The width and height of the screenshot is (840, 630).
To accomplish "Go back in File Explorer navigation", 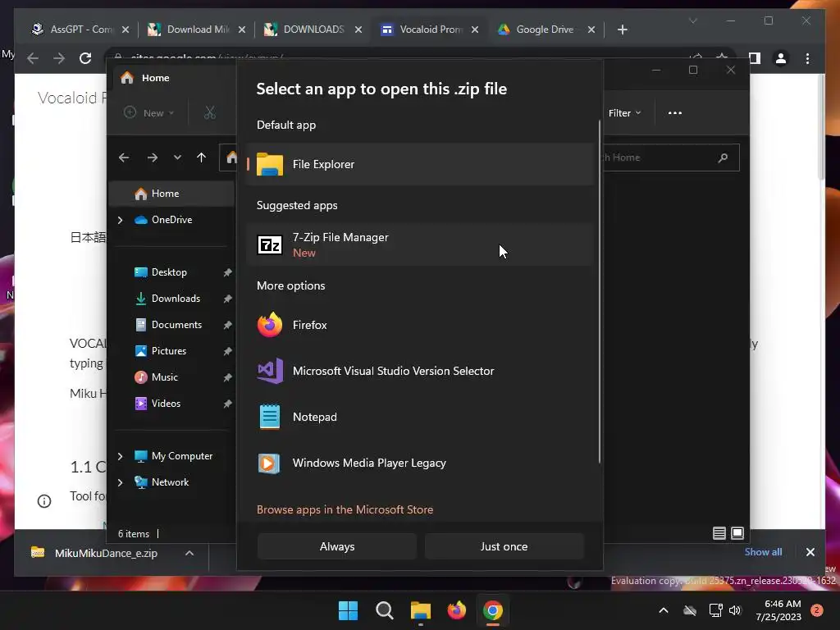I will tap(124, 157).
